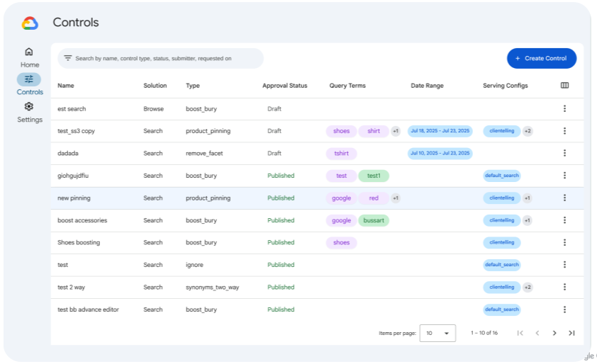Click the Jul 10 - Jul 23 date range chip
The width and height of the screenshot is (597, 364).
[x=440, y=154]
